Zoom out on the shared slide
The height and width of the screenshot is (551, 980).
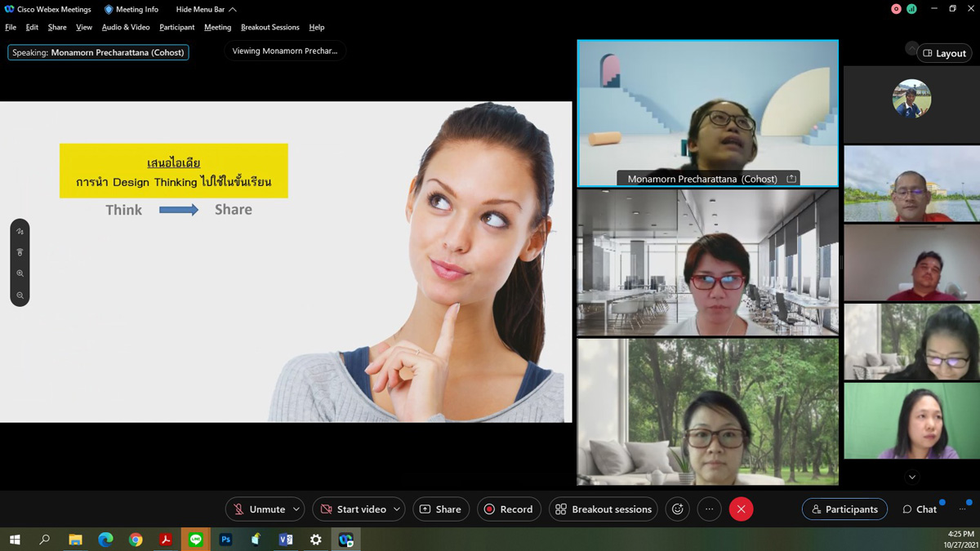pyautogui.click(x=20, y=295)
